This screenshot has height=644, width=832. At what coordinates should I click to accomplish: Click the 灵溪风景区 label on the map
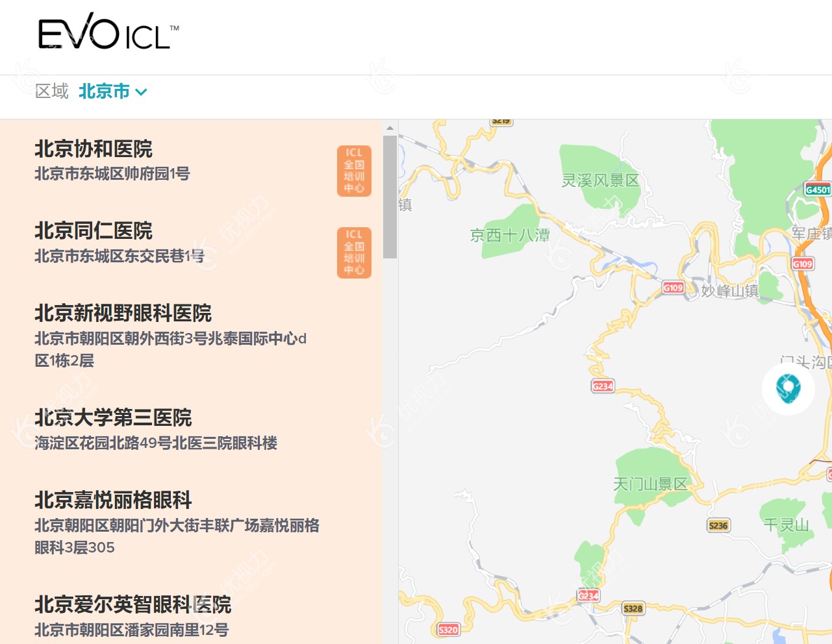[x=601, y=180]
